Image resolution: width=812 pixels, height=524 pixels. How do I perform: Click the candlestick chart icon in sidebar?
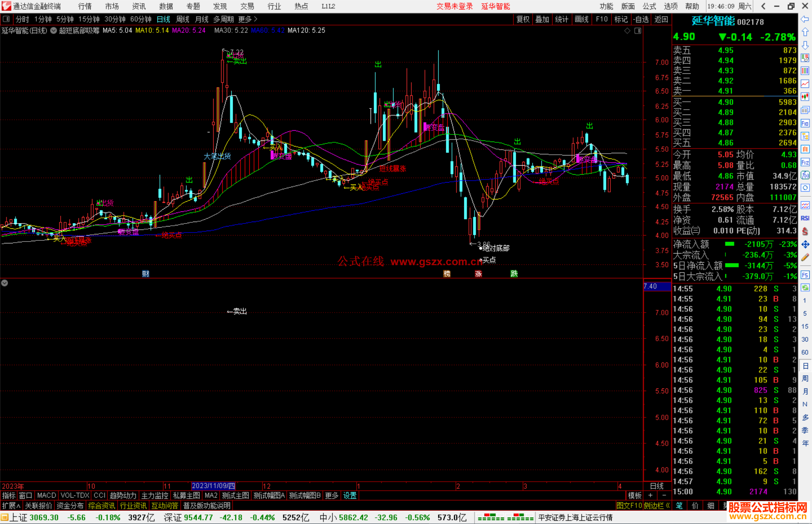[x=805, y=97]
